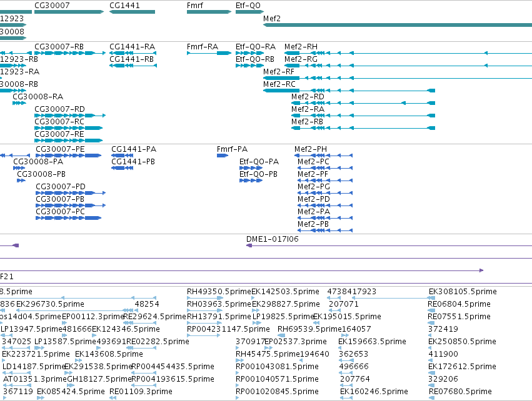Image resolution: width=532 pixels, height=401 pixels.
Task: Select the Mef2-PG protein label
Action: [314, 187]
